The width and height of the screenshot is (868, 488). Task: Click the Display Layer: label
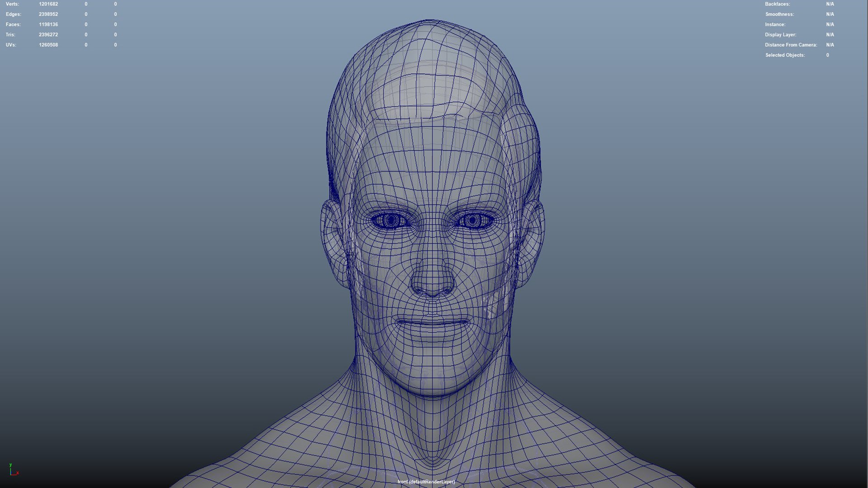click(781, 35)
